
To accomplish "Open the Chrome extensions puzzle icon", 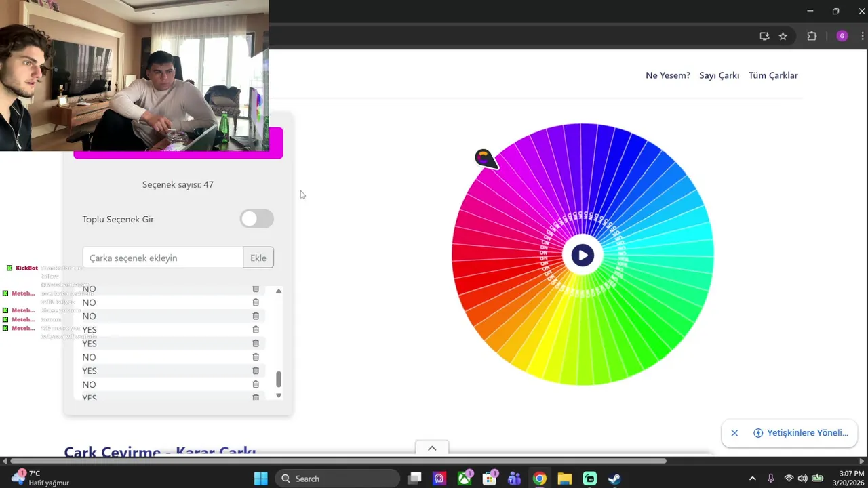I will (812, 36).
